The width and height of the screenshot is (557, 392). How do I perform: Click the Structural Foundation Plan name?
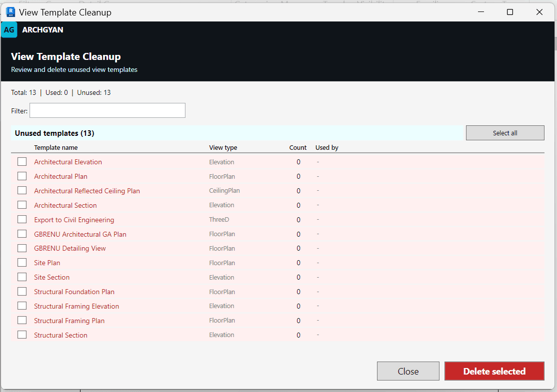pos(74,292)
